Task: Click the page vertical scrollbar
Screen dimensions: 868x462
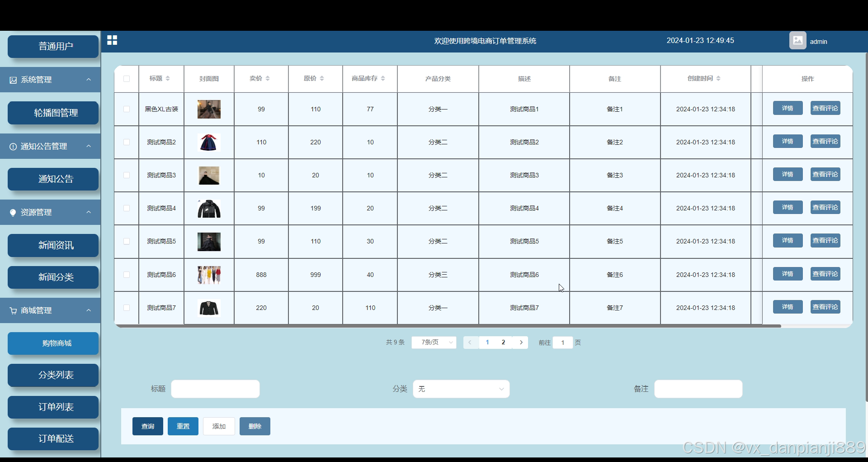Action: coord(866,226)
